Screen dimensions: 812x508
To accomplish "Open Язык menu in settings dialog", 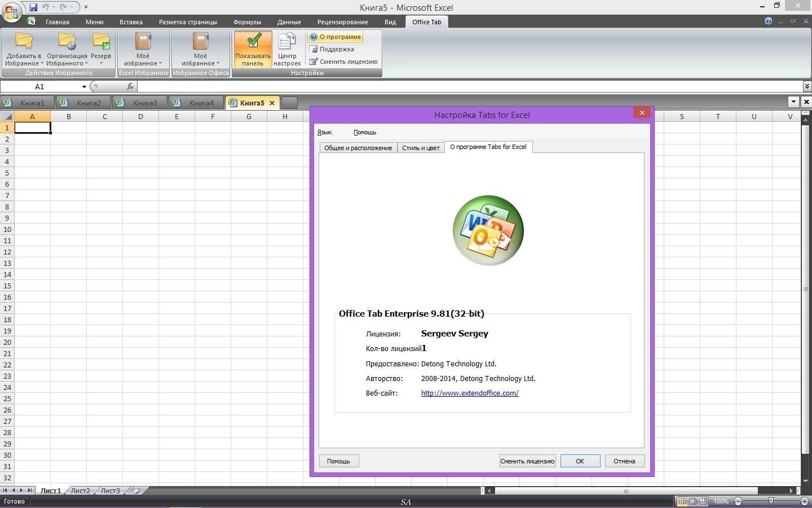I will coord(324,132).
